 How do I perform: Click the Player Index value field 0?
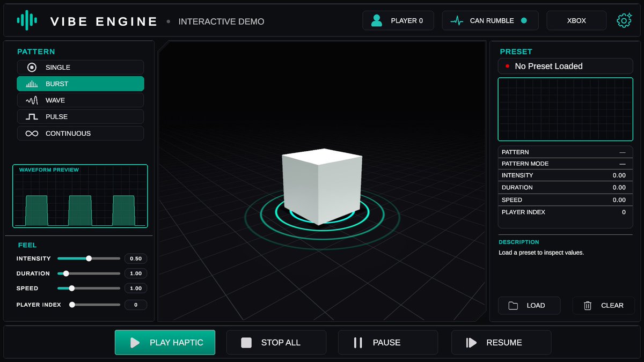tap(136, 305)
